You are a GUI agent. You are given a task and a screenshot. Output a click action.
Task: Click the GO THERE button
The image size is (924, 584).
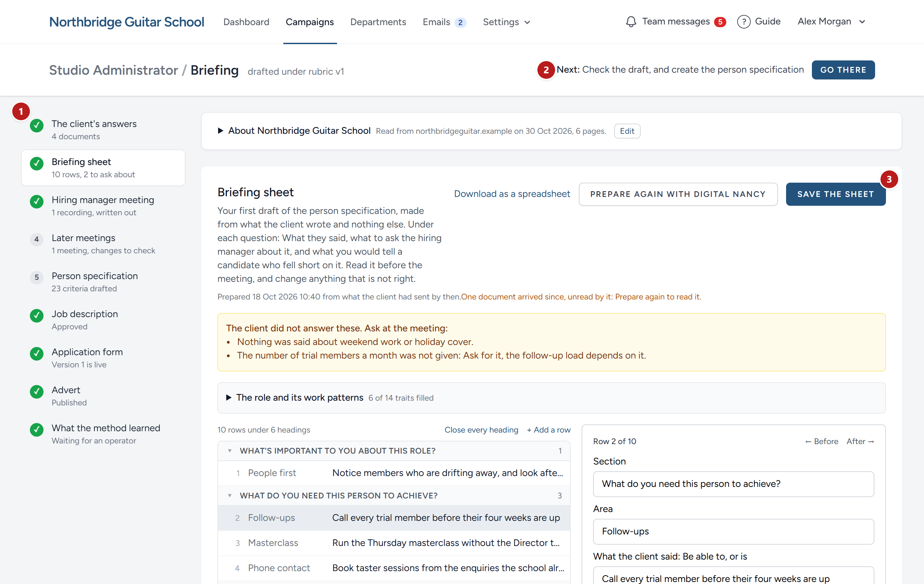click(x=843, y=70)
